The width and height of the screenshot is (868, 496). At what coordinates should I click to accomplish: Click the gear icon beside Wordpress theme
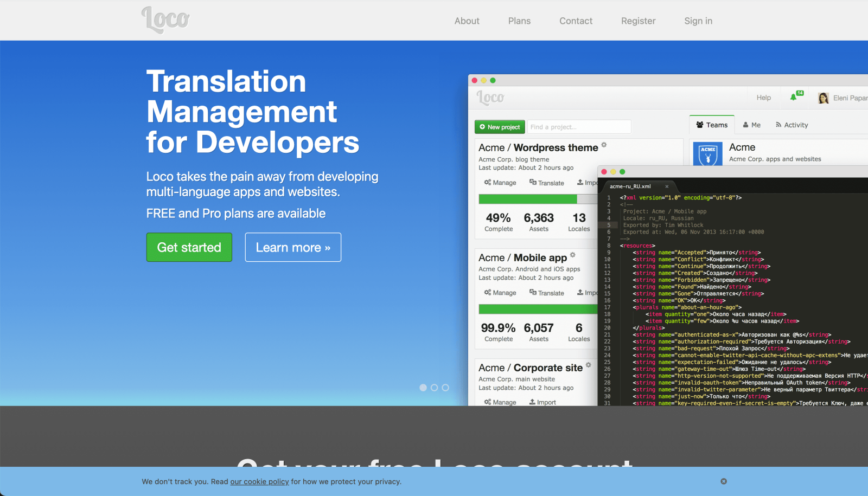pyautogui.click(x=604, y=145)
